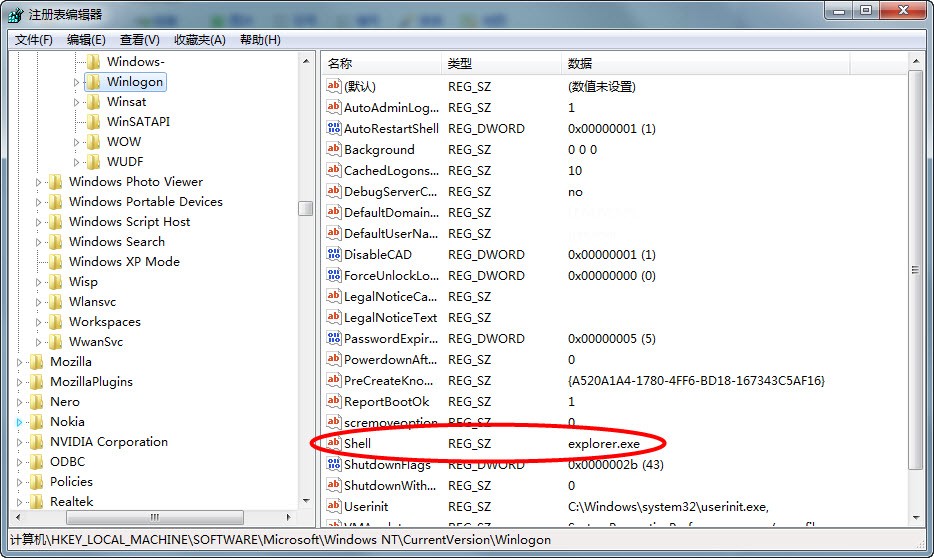The width and height of the screenshot is (934, 558).
Task: Expand the Policies tree node
Action: coord(19,482)
